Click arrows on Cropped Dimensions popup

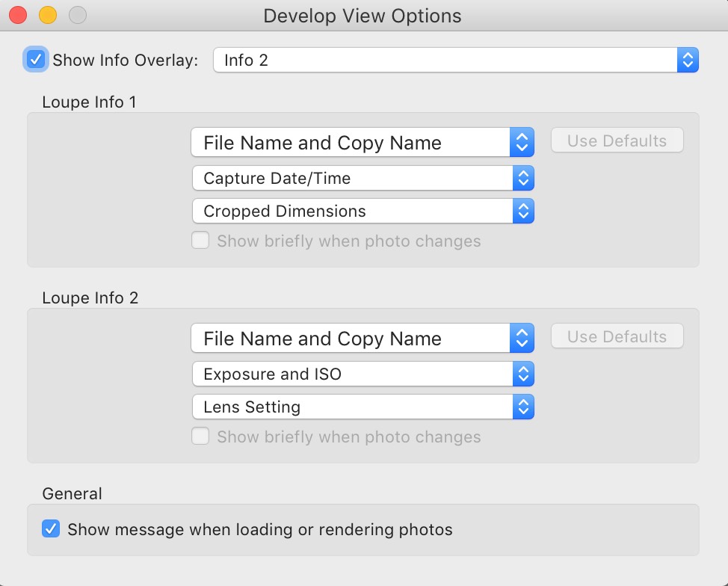click(523, 212)
